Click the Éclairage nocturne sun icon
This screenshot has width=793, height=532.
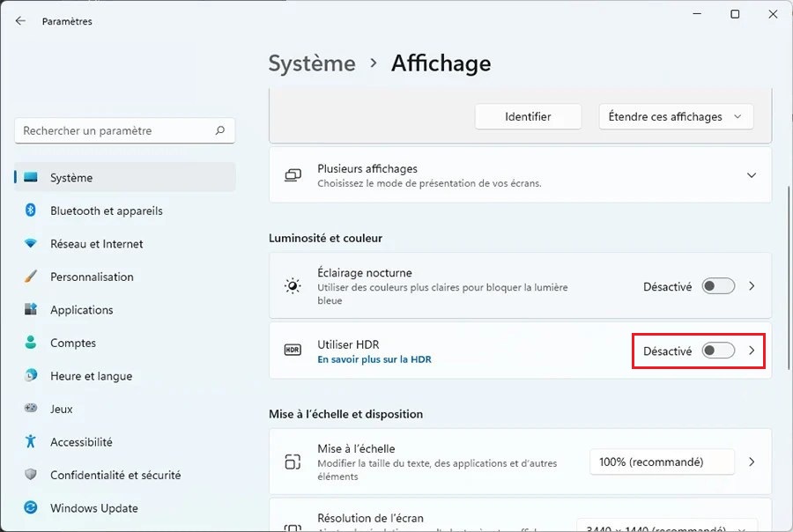293,285
